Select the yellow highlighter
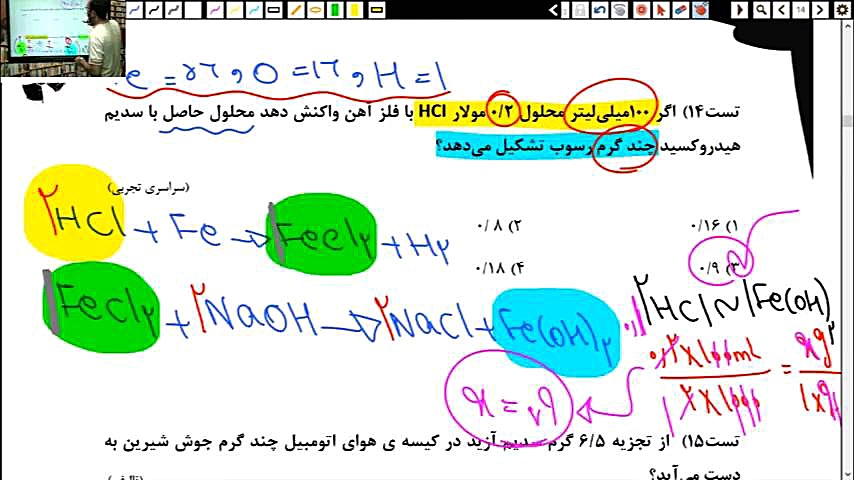The width and height of the screenshot is (854, 480). 355,10
